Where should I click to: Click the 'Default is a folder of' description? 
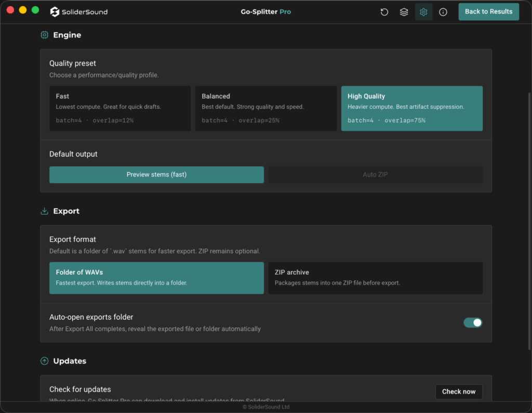click(155, 251)
